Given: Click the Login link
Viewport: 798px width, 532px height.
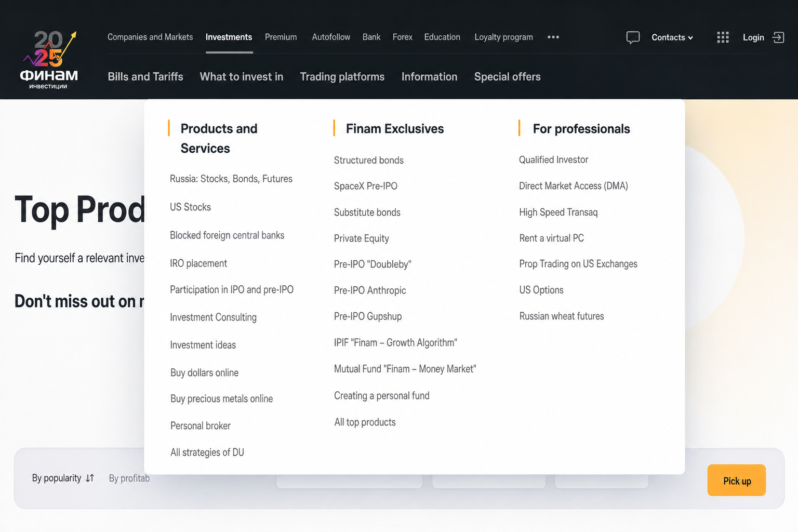Looking at the screenshot, I should [753, 37].
